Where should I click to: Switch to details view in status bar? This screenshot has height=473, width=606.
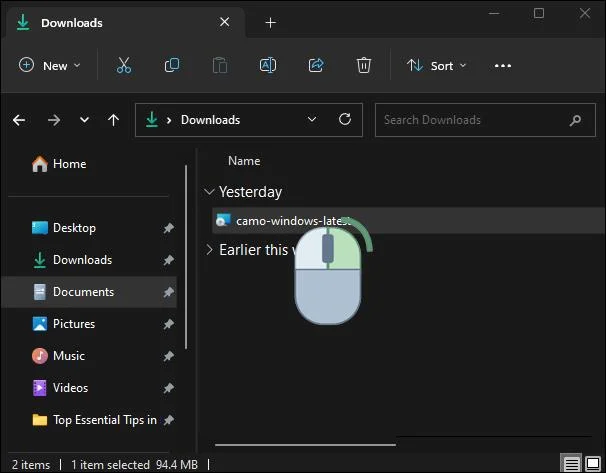coord(572,463)
